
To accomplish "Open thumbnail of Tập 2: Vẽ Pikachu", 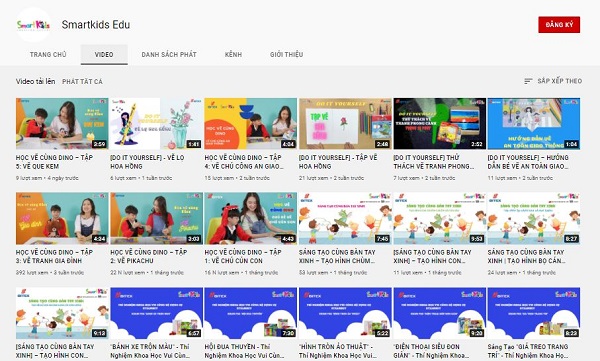I will pyautogui.click(x=157, y=218).
